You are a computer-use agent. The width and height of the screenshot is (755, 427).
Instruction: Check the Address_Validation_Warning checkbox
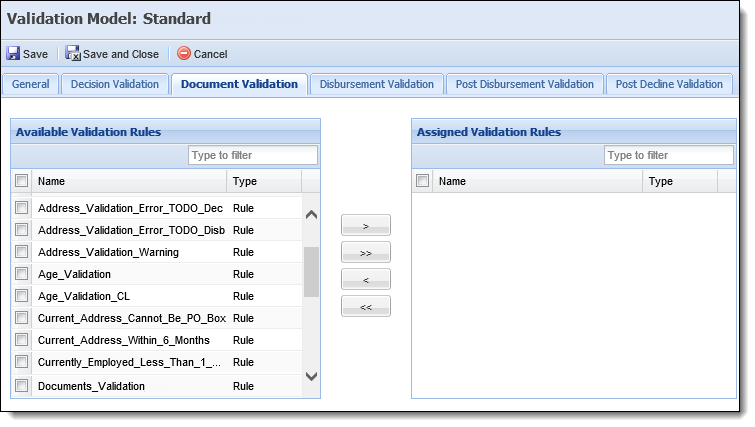coord(22,252)
